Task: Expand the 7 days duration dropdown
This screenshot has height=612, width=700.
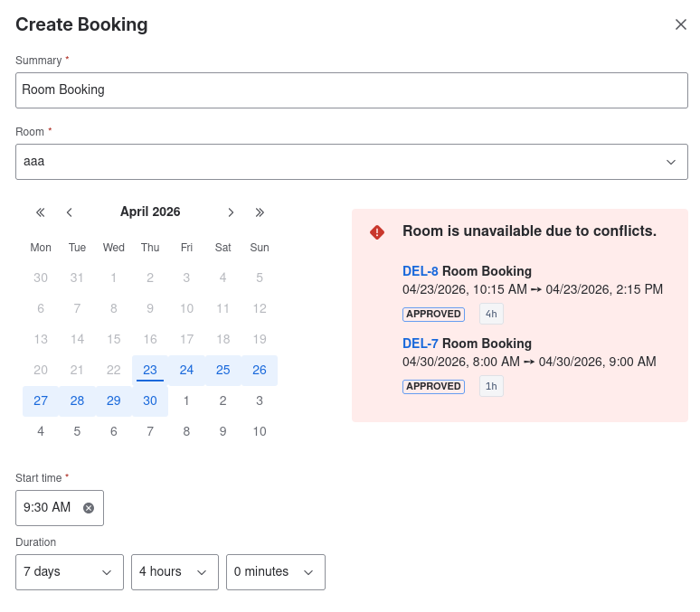Action: coord(70,572)
